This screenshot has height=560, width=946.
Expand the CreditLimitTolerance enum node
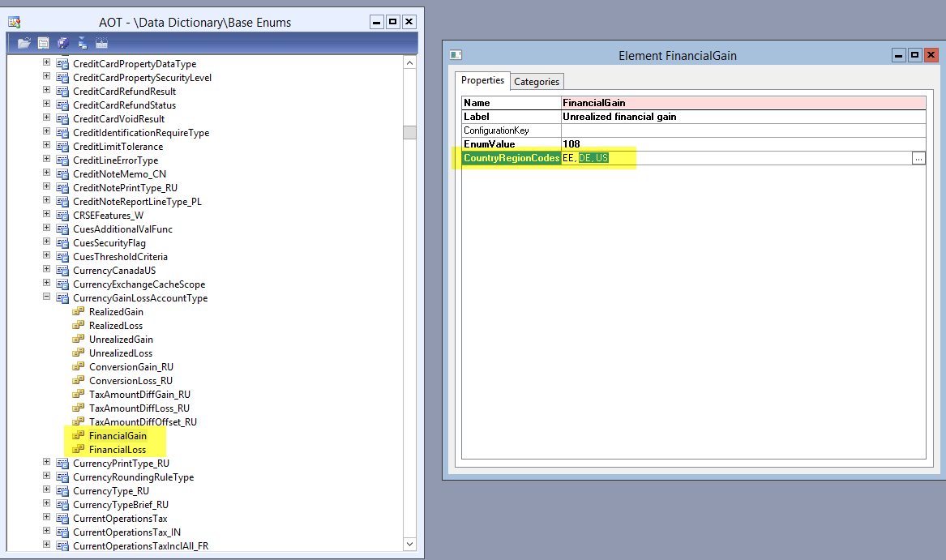46,146
